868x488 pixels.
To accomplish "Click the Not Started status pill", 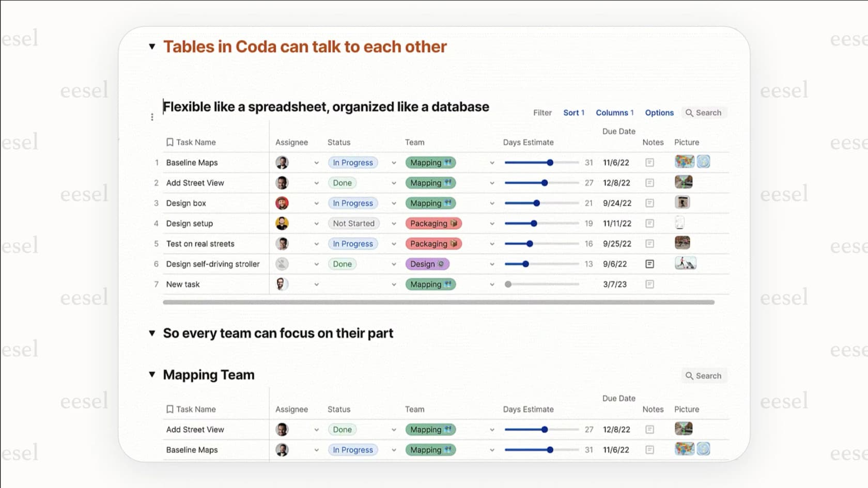I will pyautogui.click(x=354, y=224).
